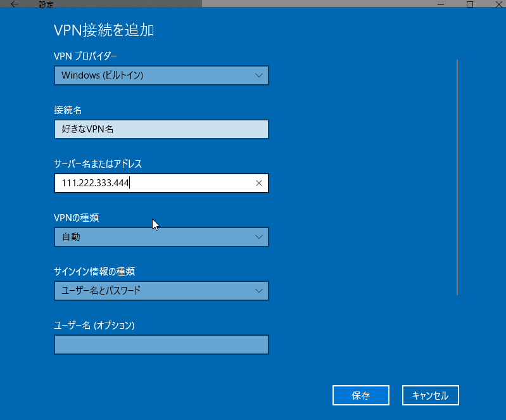Maximize the 設定 window

[x=470, y=4]
